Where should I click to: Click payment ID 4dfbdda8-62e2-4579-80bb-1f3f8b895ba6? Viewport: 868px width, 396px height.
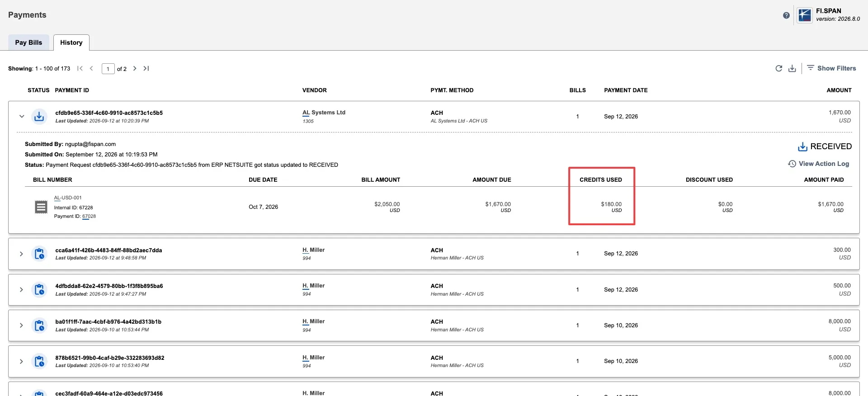pos(109,286)
